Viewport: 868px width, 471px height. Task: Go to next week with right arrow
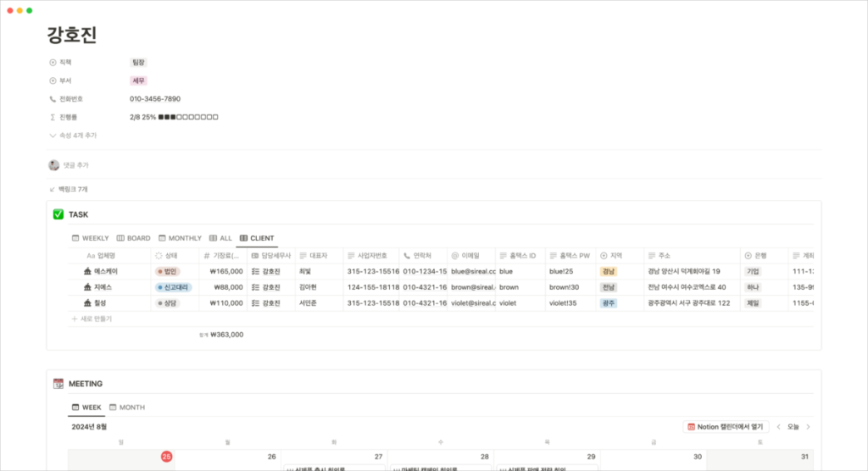(808, 427)
